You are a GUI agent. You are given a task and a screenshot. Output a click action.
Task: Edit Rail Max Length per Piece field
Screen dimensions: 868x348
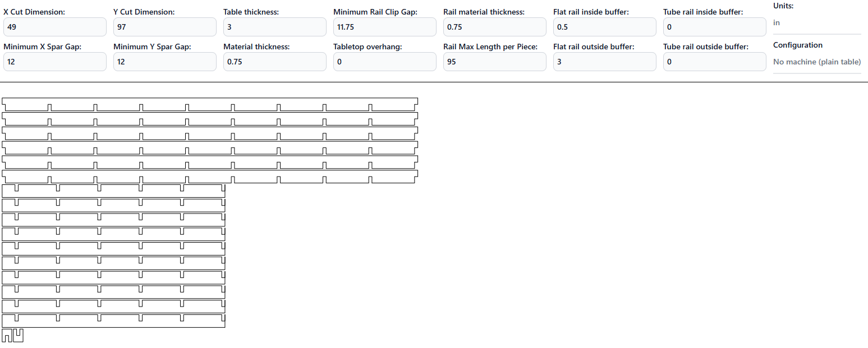[494, 62]
